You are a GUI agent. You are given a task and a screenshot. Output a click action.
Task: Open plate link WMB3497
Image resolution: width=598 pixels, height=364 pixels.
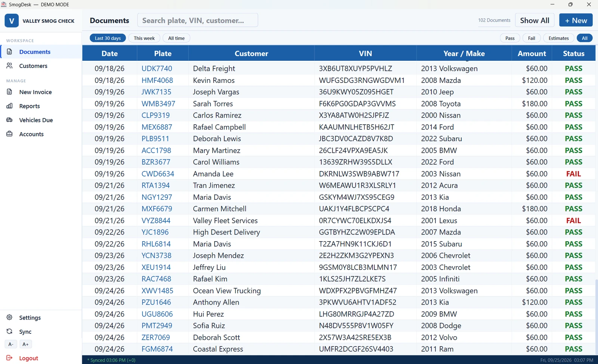[158, 104]
